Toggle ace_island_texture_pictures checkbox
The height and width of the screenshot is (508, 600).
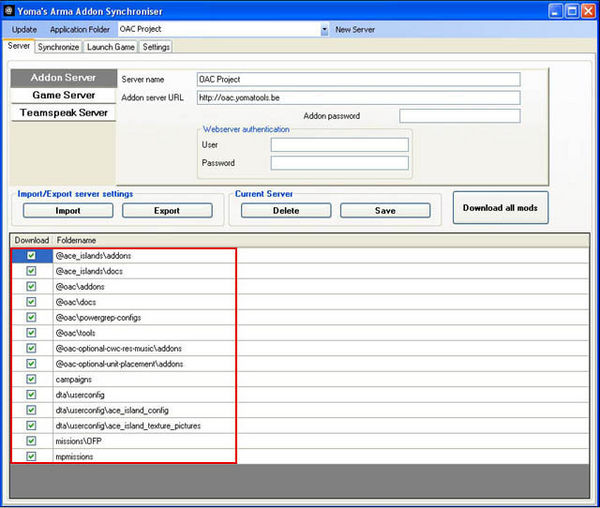31,426
